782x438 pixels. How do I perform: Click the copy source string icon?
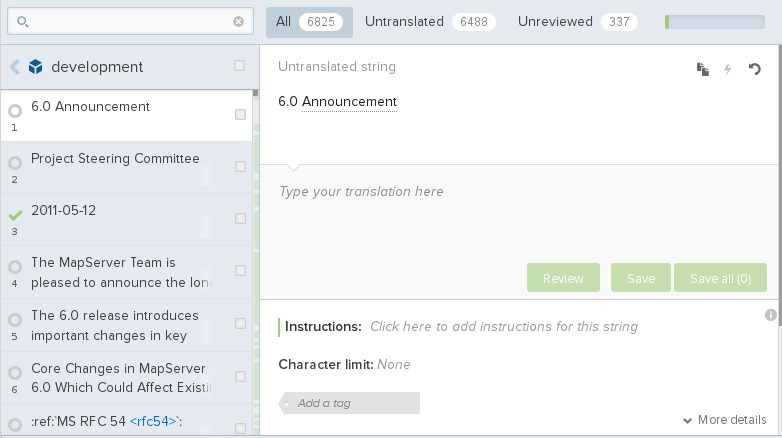(703, 69)
